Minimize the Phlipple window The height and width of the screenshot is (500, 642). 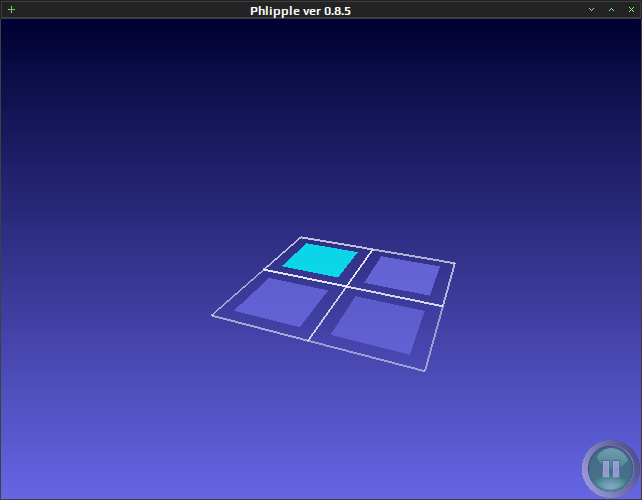[591, 9]
